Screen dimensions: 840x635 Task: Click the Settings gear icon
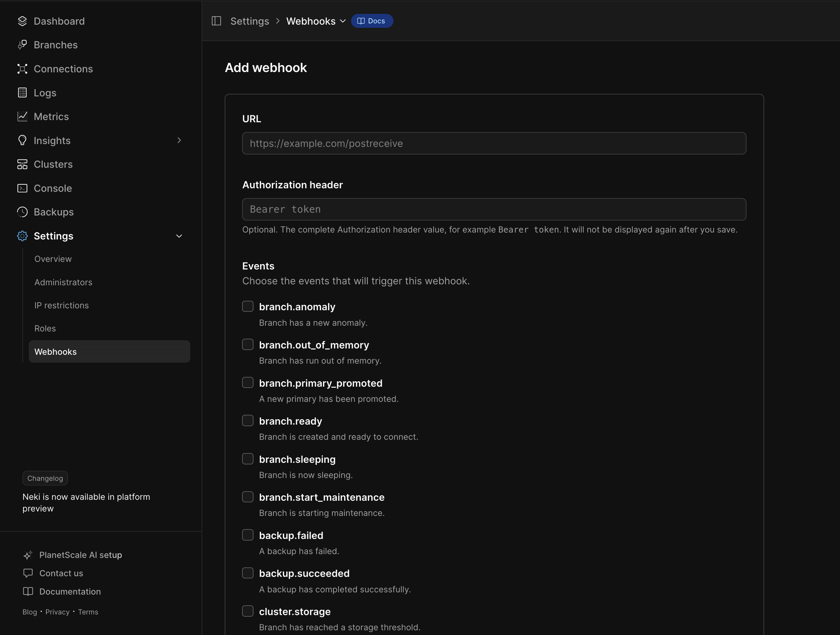[x=22, y=236]
